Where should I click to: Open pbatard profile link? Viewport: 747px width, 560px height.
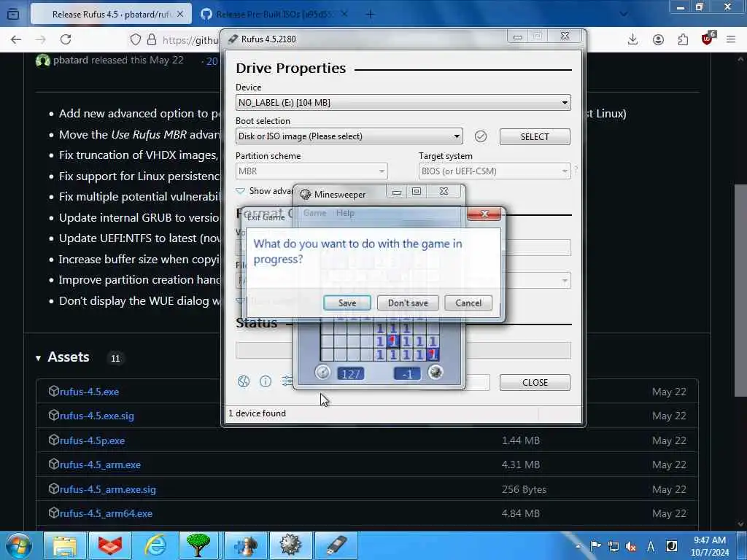(x=71, y=60)
